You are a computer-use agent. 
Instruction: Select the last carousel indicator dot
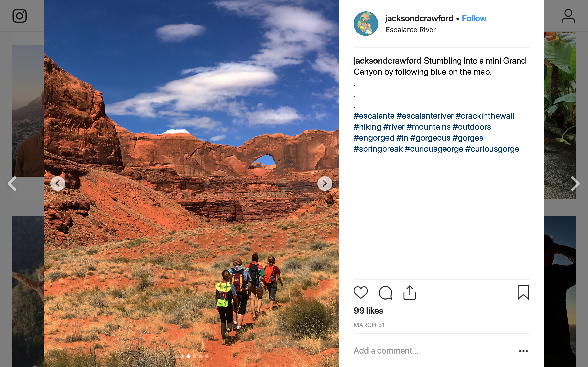tap(207, 356)
